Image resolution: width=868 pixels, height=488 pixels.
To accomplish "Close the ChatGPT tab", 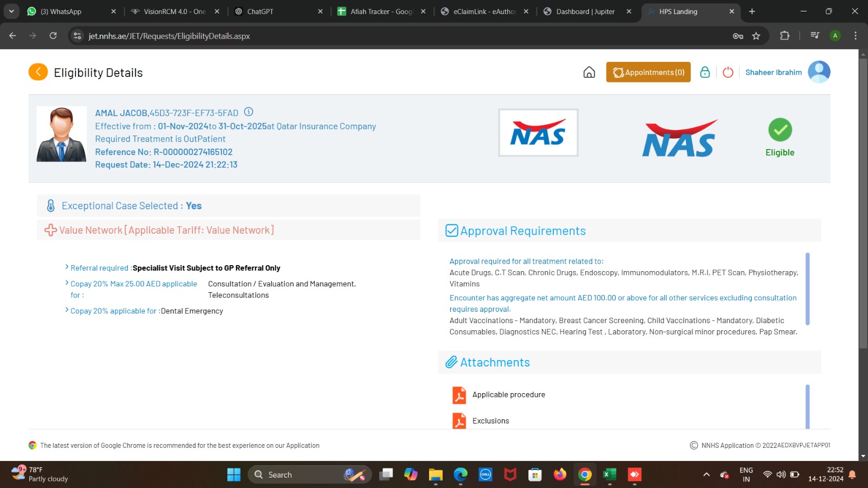I will (320, 11).
